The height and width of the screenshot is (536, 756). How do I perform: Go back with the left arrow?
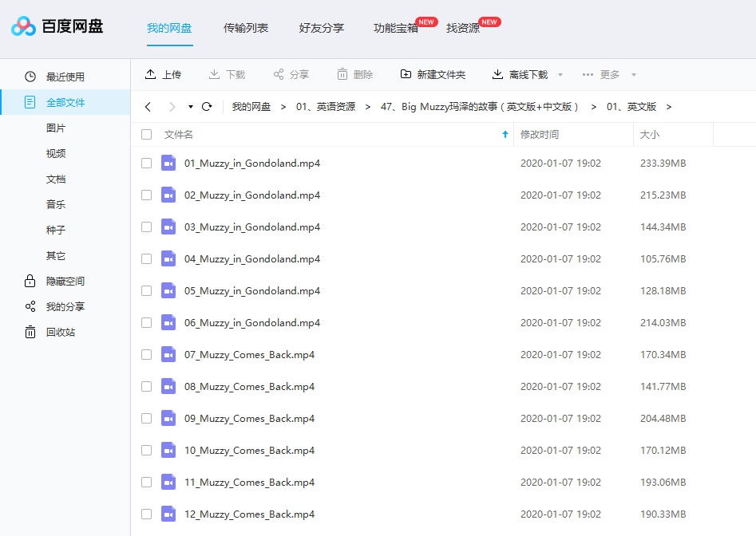[x=148, y=107]
